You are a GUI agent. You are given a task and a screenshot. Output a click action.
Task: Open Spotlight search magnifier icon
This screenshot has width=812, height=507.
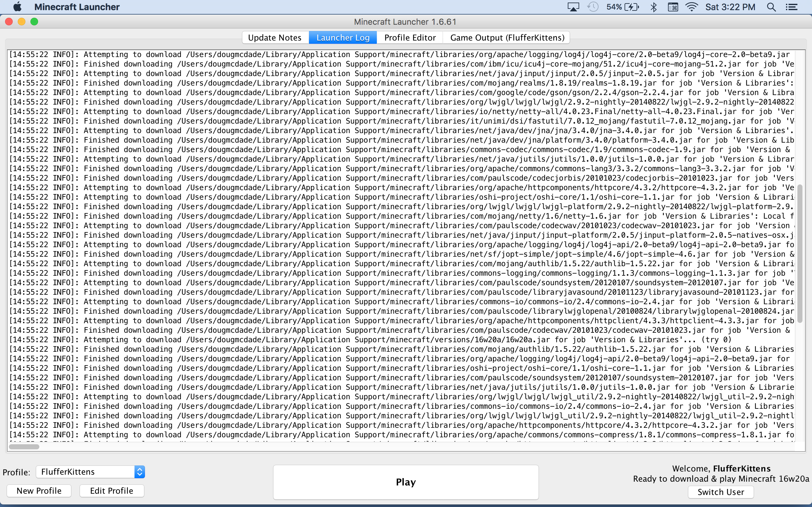point(771,7)
